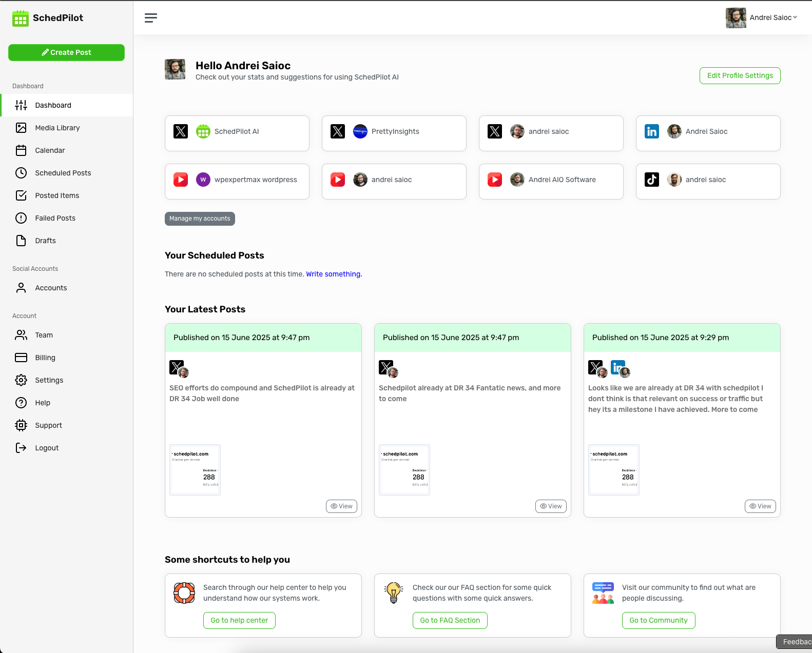
Task: Open thumbnail in 9:29 pm post
Action: point(614,470)
